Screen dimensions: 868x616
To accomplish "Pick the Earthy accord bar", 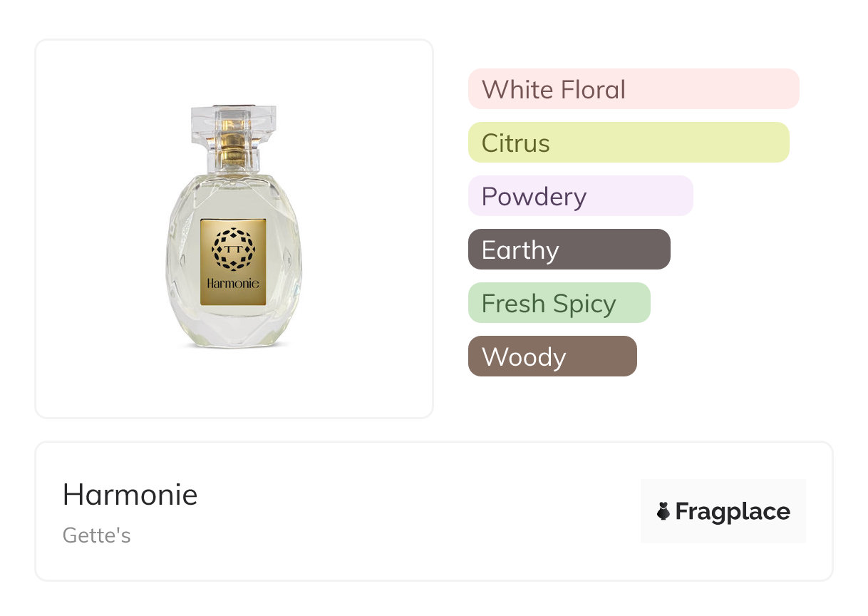I will [569, 250].
